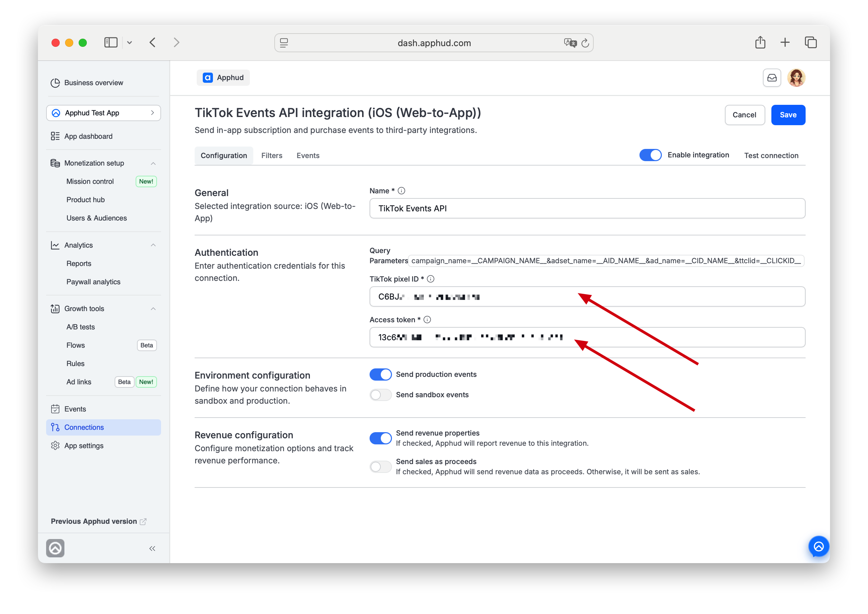Open A/B tests page
The image size is (868, 614).
[x=80, y=327]
